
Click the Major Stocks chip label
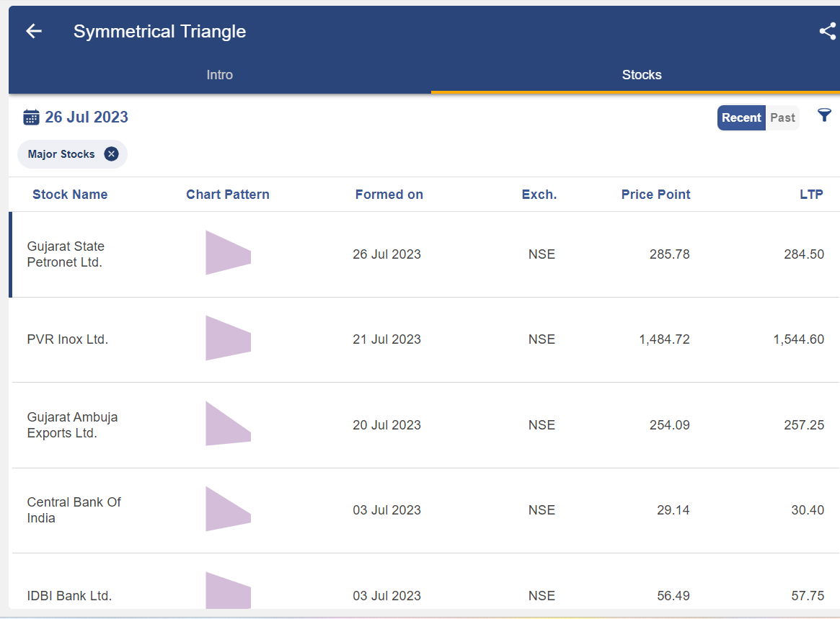[x=61, y=154]
